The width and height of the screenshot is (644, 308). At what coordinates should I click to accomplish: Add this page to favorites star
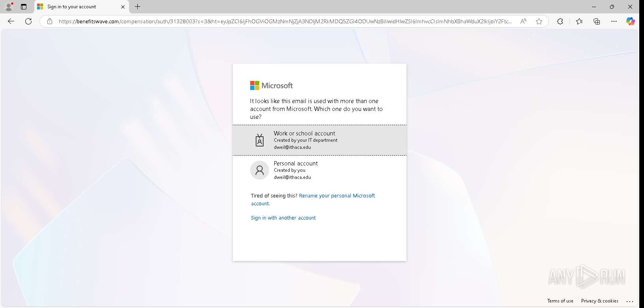[539, 21]
